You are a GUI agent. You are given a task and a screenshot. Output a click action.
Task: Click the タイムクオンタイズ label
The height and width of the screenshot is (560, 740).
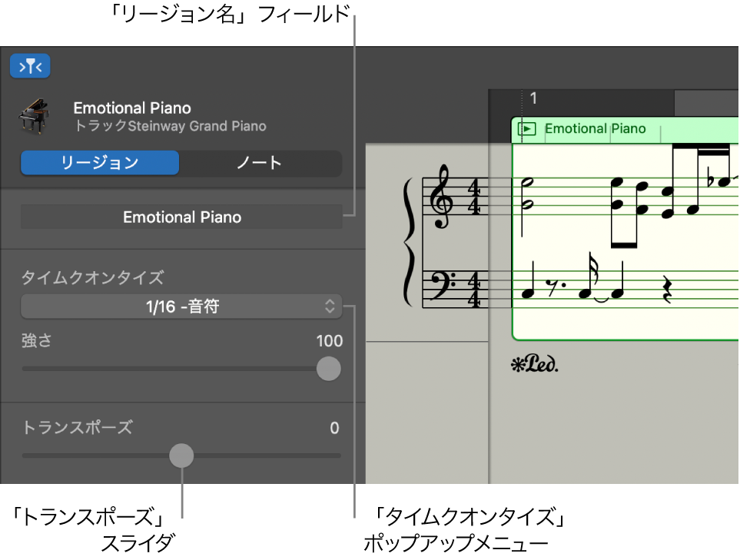92,277
